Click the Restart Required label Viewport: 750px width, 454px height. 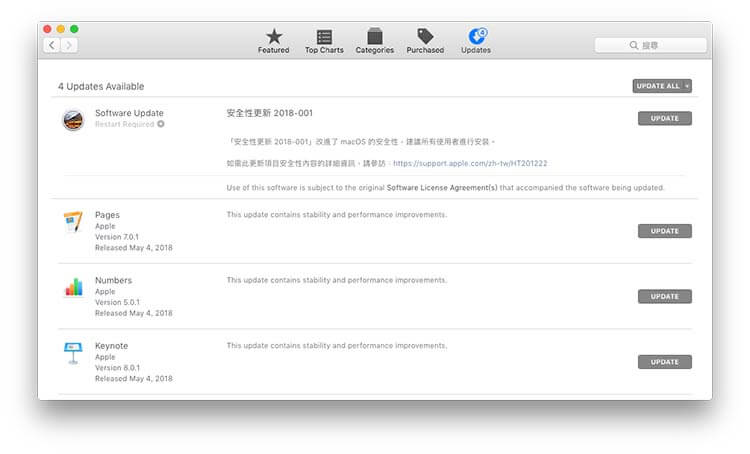click(x=124, y=124)
